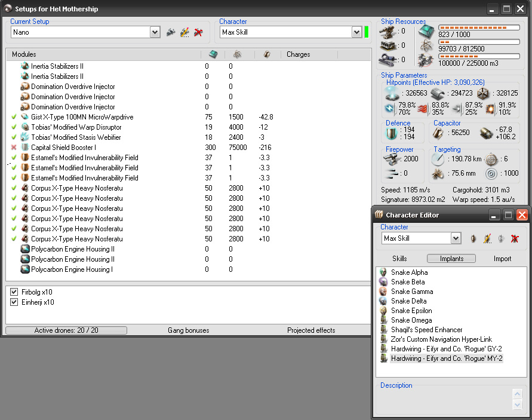Screen dimensions: 532x420
Task: Click the CPU resource icon near 823 / 1000
Action: click(x=426, y=31)
